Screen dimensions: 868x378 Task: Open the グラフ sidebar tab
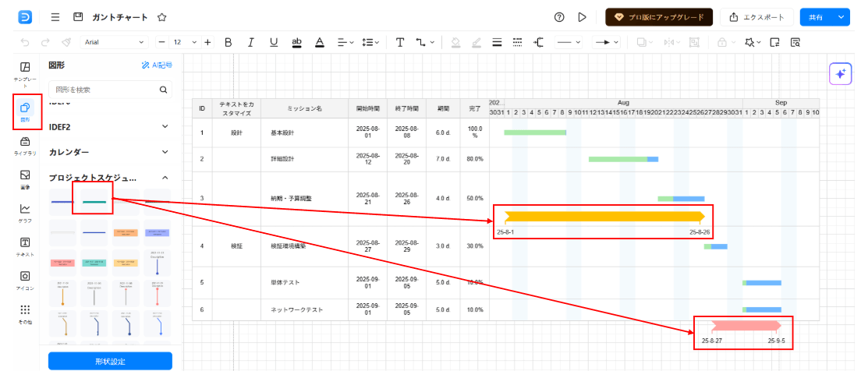[25, 212]
